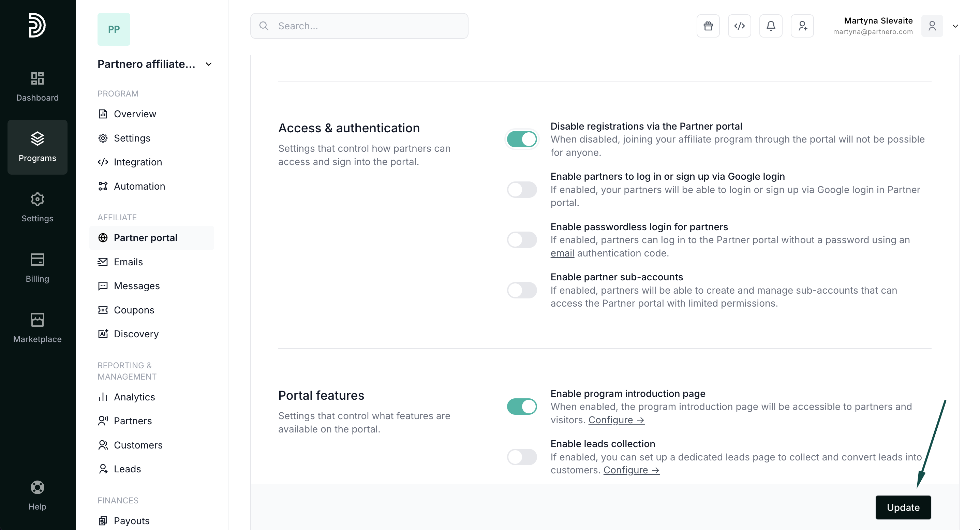Click Configure link for introduction page

pyautogui.click(x=616, y=420)
